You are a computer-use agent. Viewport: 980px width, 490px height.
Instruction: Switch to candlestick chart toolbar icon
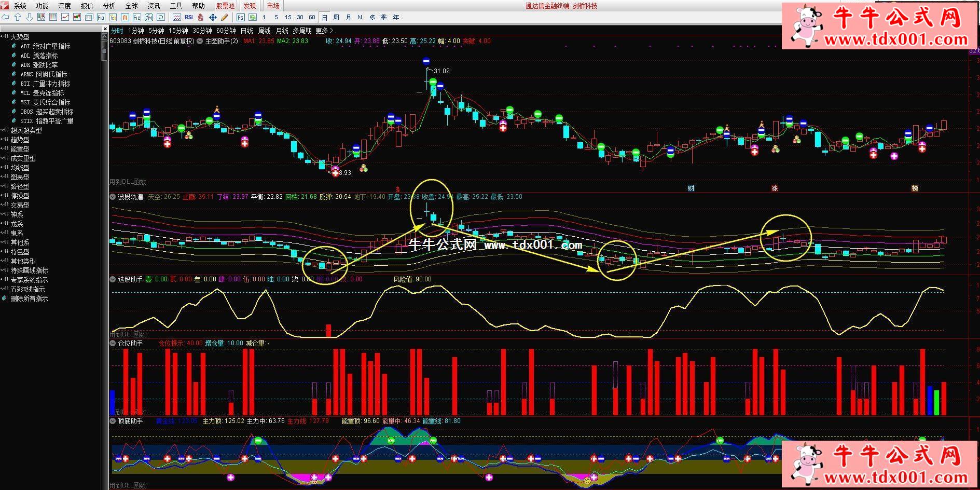77,17
